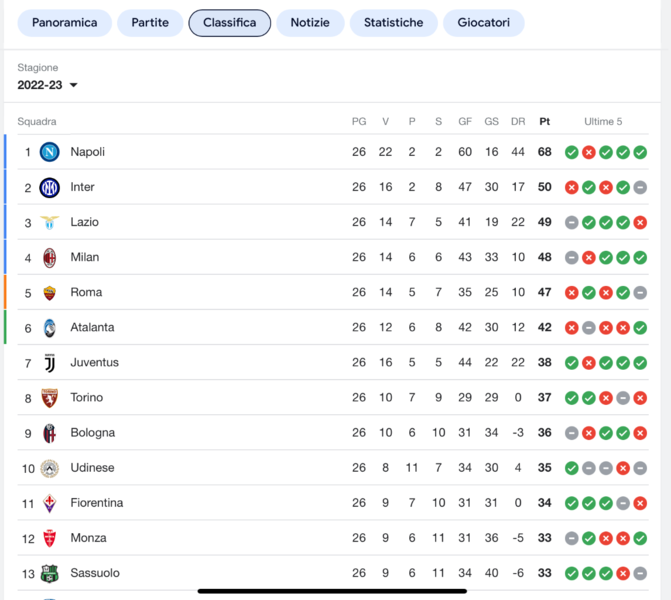The image size is (671, 600).
Task: Click the Torino bull crest icon
Action: coord(49,397)
